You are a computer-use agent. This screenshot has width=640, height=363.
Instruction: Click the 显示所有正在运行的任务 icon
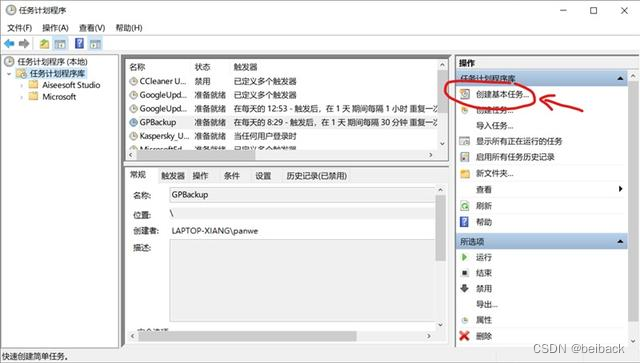[x=465, y=141]
